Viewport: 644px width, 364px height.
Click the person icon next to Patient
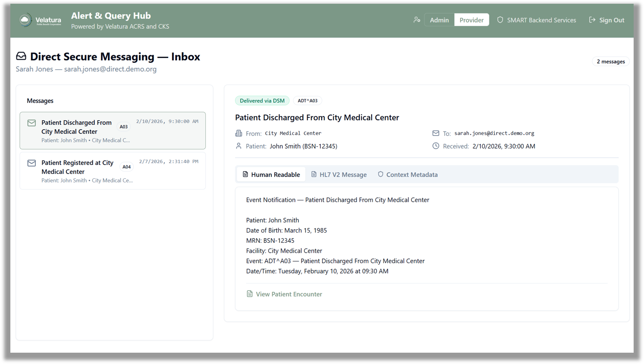click(238, 146)
